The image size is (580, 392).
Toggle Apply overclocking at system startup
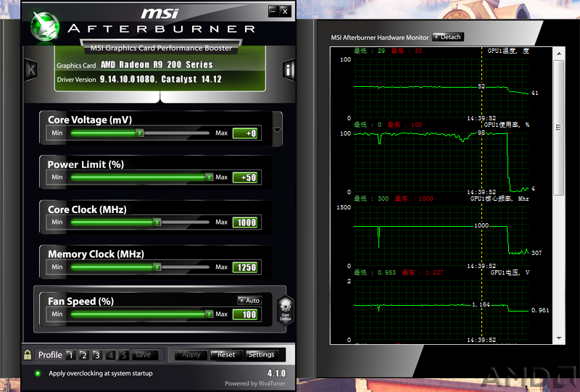[x=38, y=373]
